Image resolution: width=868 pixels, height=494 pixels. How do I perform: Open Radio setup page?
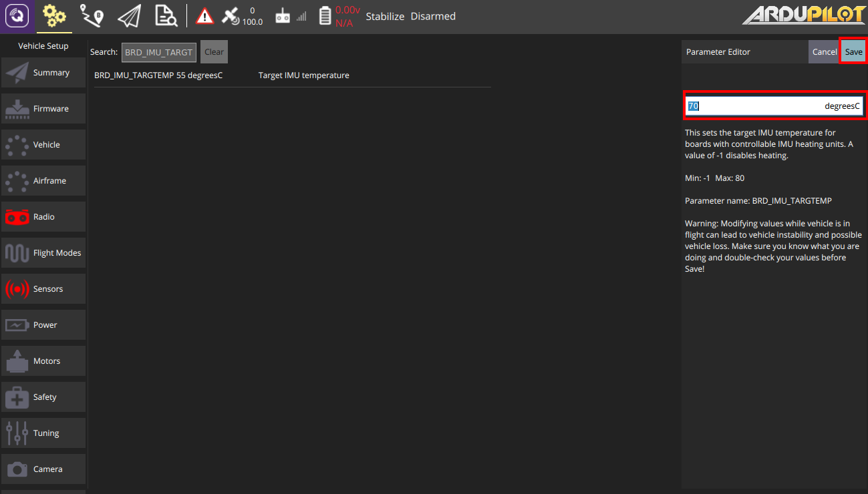(x=43, y=216)
